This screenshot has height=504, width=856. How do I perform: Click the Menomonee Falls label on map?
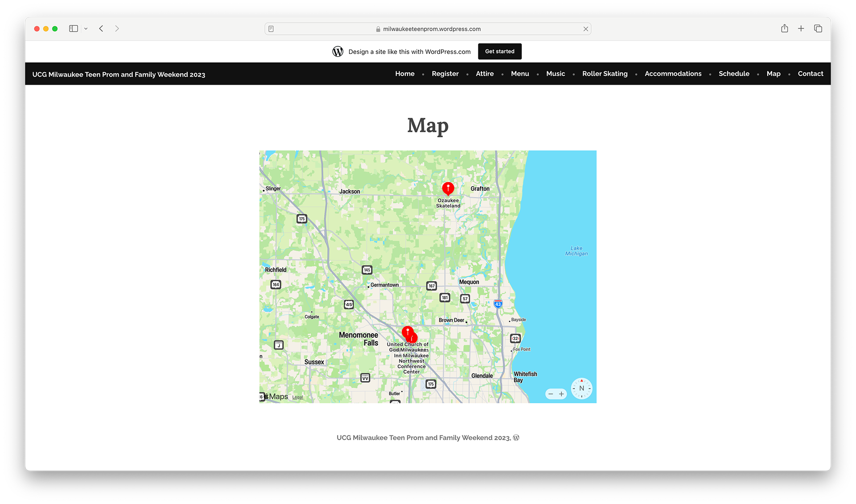[358, 339]
